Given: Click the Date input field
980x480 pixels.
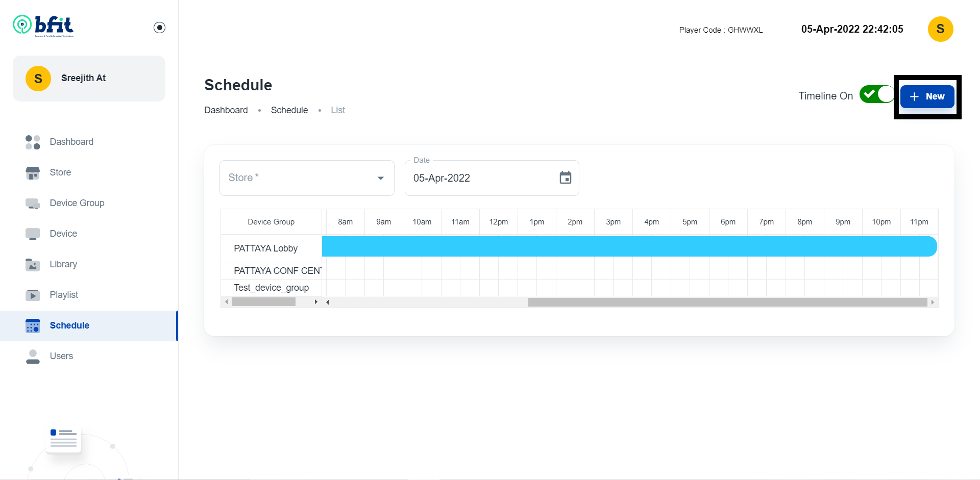Looking at the screenshot, I should (482, 178).
